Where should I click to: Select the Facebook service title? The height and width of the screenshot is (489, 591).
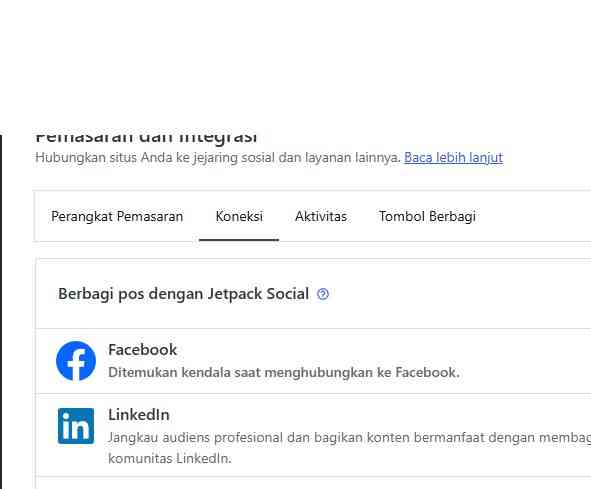(x=142, y=350)
